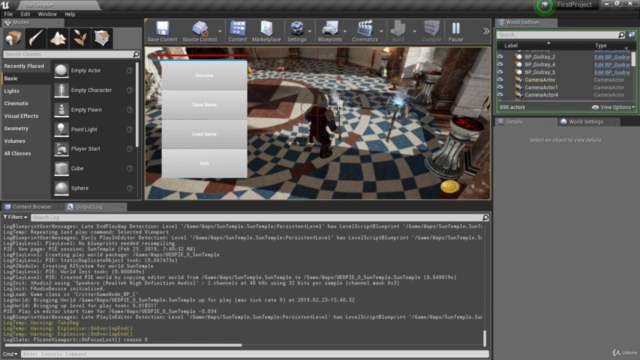
Task: Click Quit in the pause menu
Action: pyautogui.click(x=204, y=163)
